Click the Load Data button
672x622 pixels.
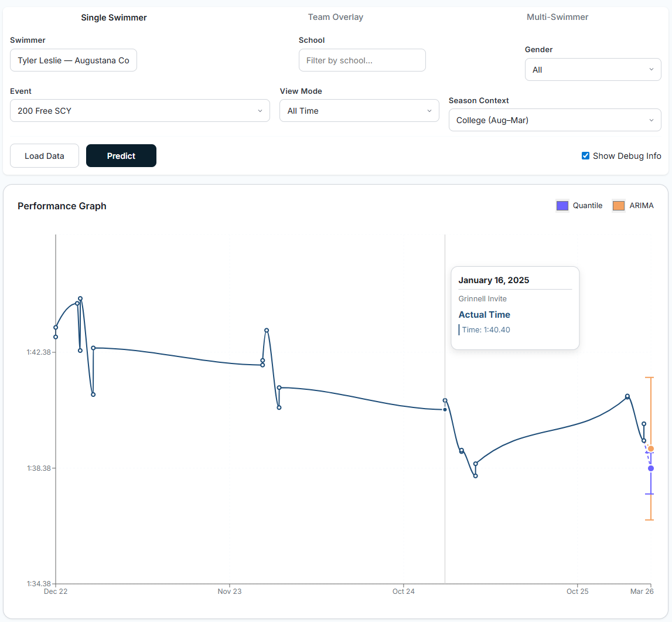(x=45, y=156)
